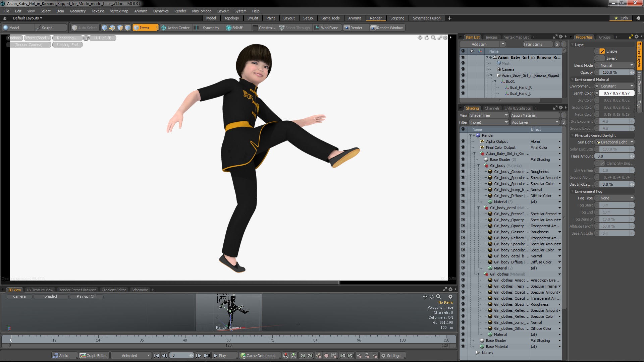This screenshot has width=644, height=362.
Task: Zoom the render preview viewport
Action: 433,38
